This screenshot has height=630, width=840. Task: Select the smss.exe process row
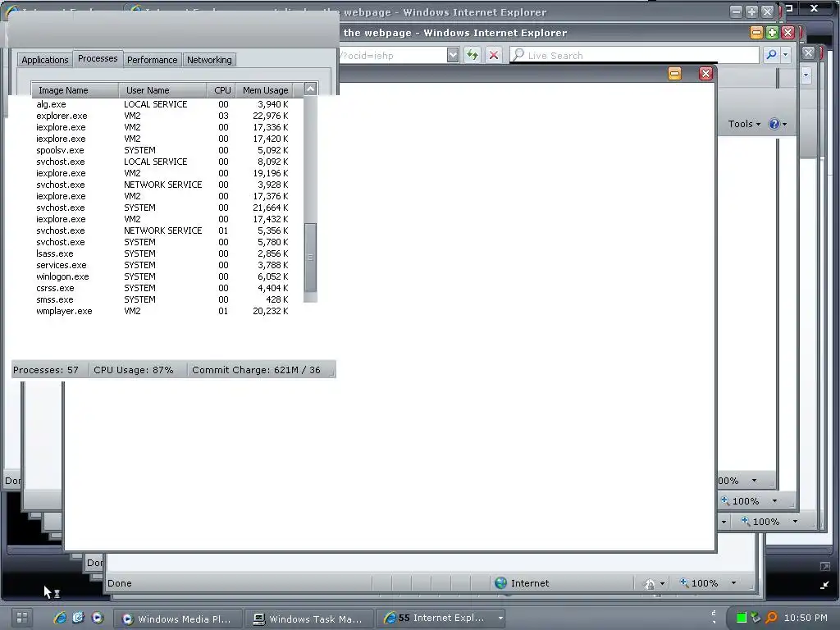[x=162, y=299]
